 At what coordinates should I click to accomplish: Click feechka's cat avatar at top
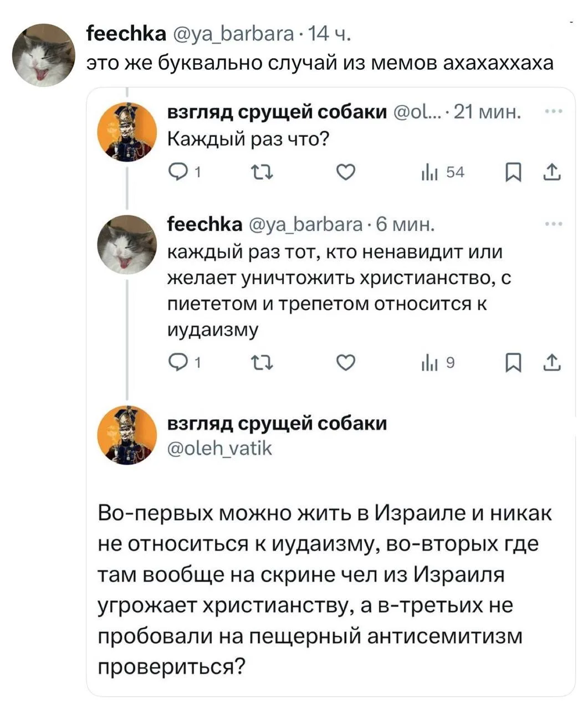click(44, 55)
